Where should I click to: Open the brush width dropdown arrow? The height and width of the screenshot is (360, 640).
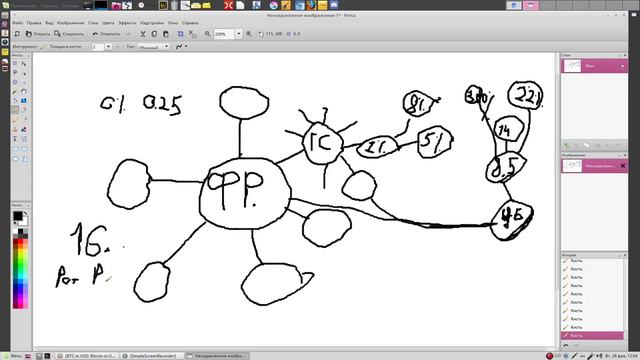pos(108,47)
